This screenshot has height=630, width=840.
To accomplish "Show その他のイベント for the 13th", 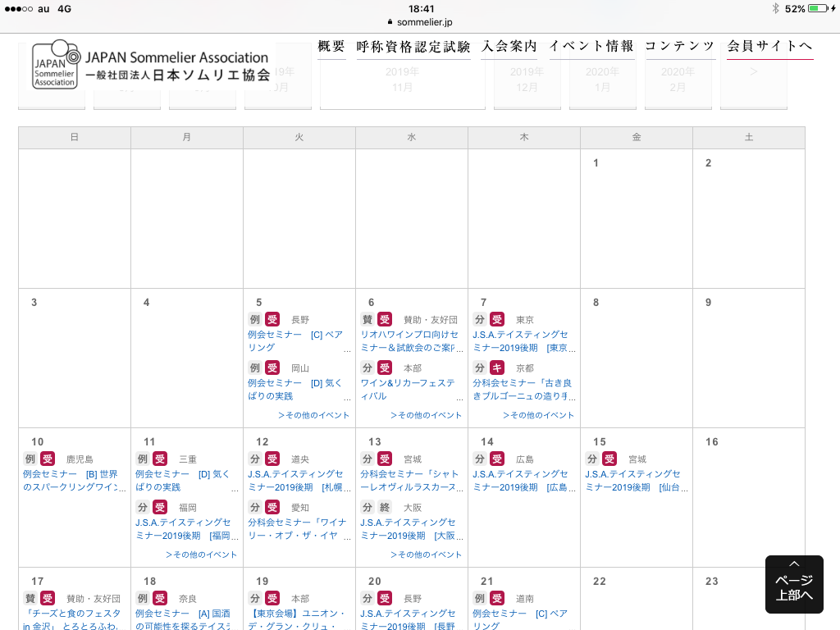I will tap(426, 555).
